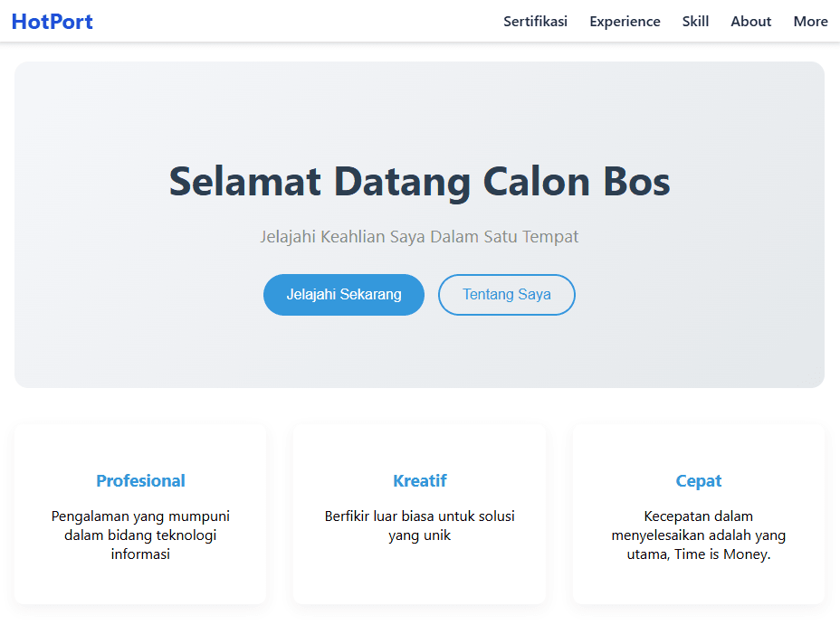Click the HotPort logo link
Viewport: 840px width, 625px height.
pyautogui.click(x=52, y=22)
